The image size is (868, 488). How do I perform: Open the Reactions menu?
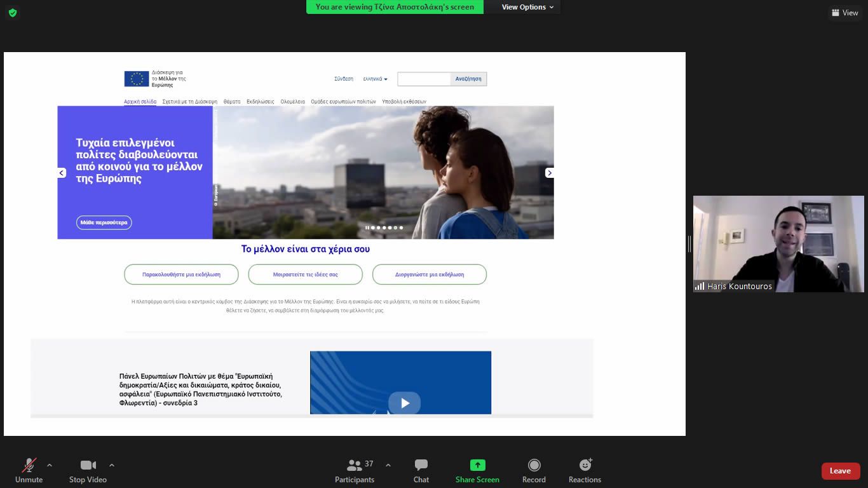[x=585, y=465]
